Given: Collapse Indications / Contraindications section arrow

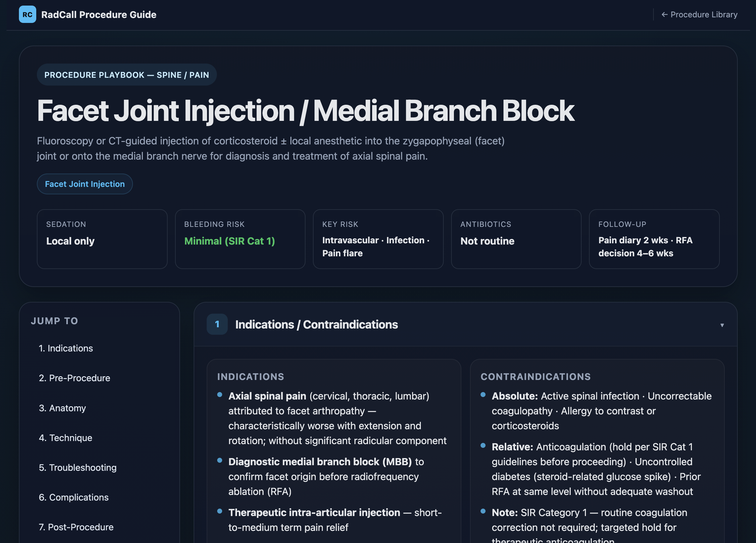Looking at the screenshot, I should point(722,325).
